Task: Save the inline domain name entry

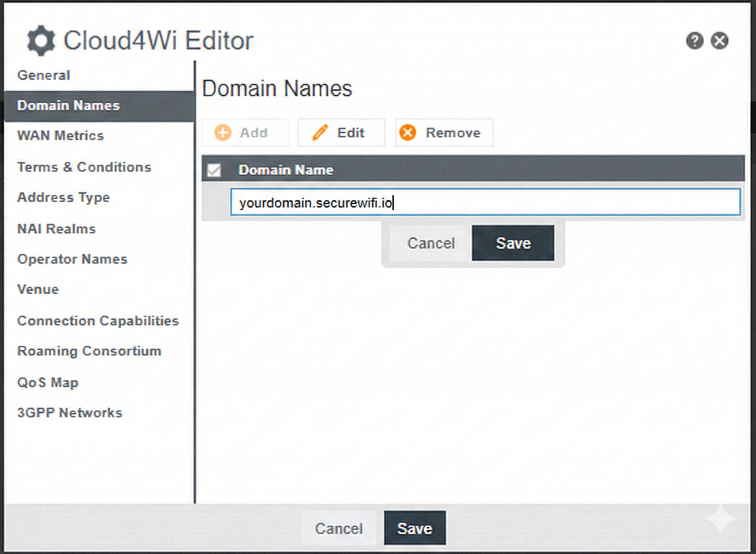Action: click(513, 243)
